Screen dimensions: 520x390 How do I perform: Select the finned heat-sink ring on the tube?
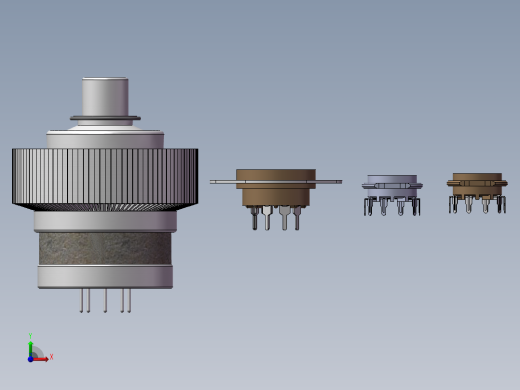(x=105, y=179)
